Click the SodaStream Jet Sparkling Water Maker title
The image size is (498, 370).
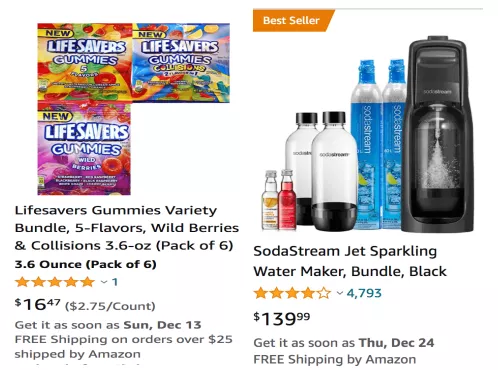[x=350, y=261]
